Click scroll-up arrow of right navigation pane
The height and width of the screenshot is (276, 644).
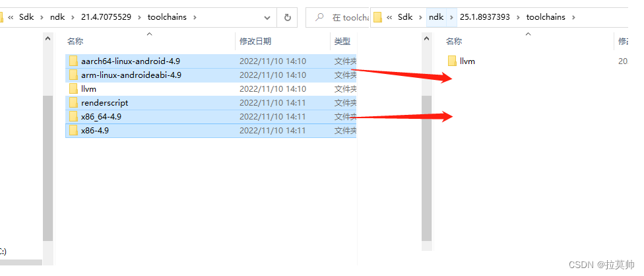click(x=427, y=38)
